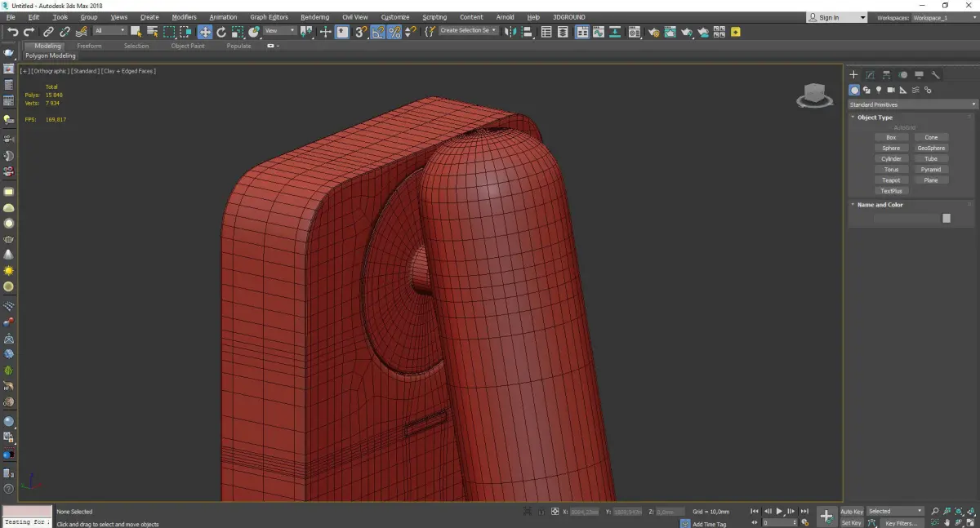Toggle the Auto Key animation mode
The height and width of the screenshot is (528, 980).
coord(852,512)
